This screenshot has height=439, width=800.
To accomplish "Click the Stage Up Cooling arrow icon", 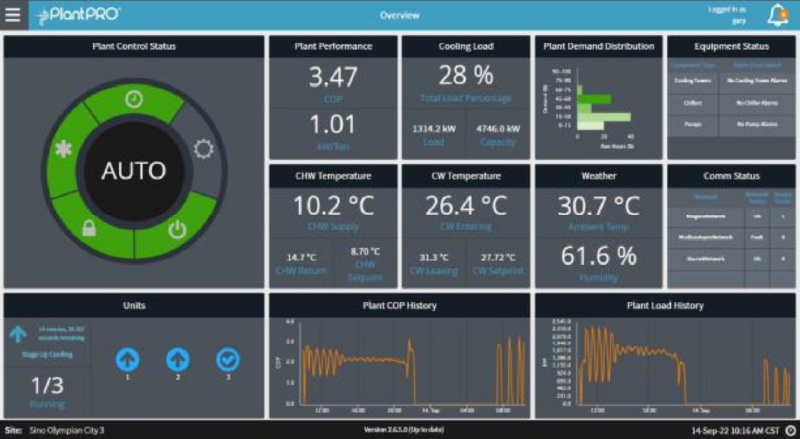I will point(18,335).
